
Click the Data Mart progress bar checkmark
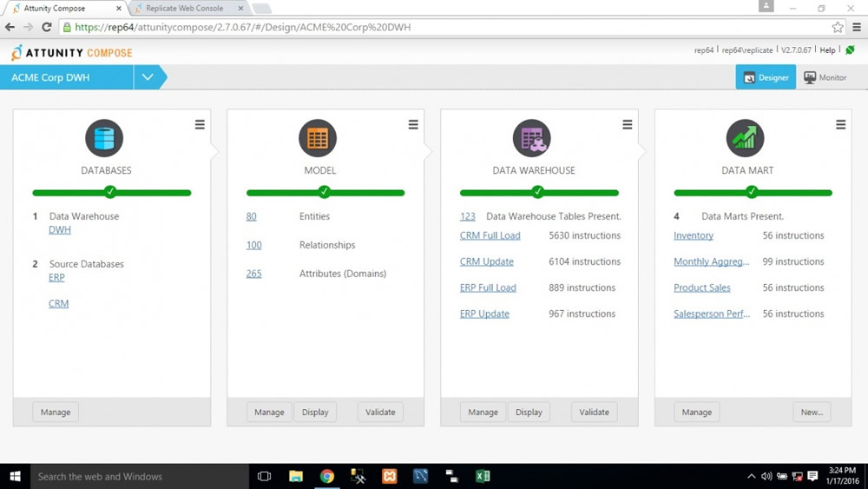[x=751, y=192]
